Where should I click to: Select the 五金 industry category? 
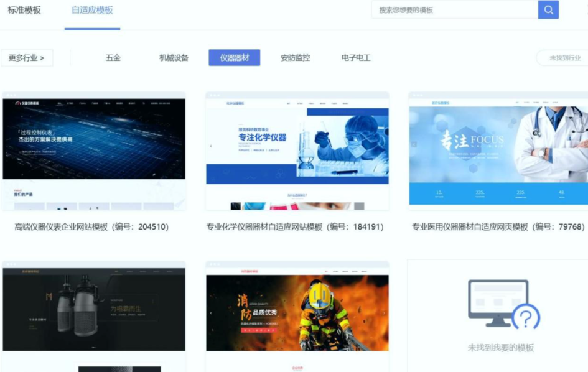pos(111,57)
